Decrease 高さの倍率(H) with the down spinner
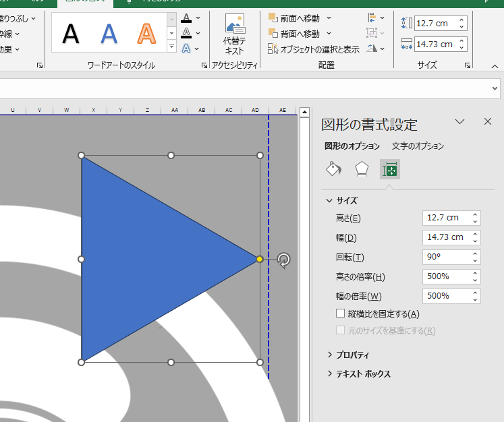 pos(475,280)
